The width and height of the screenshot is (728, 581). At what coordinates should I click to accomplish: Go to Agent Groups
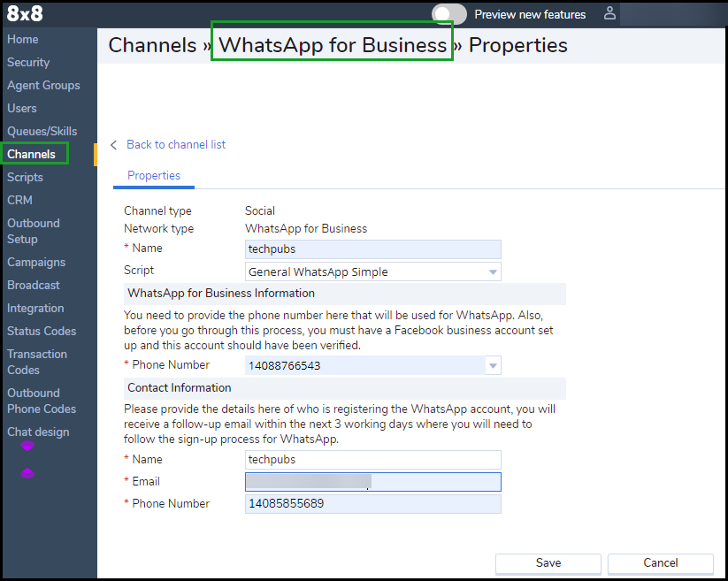click(x=43, y=86)
